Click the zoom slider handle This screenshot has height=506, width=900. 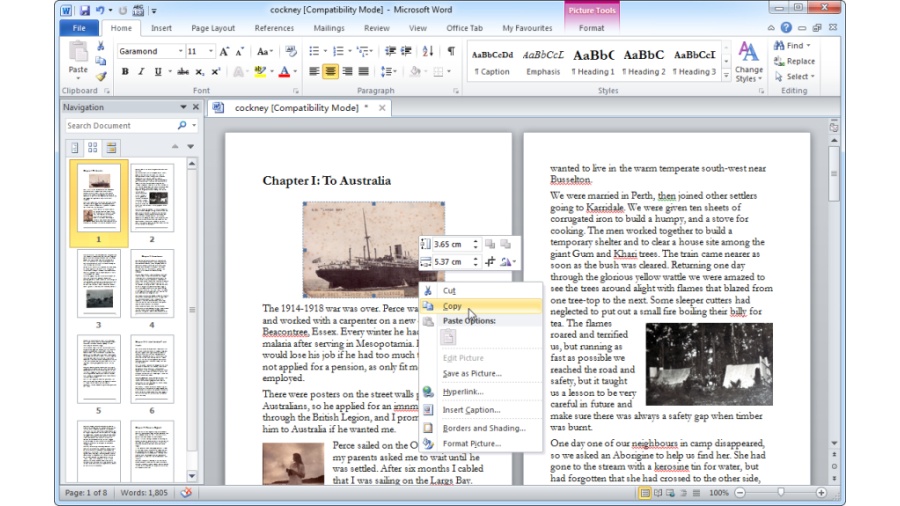pyautogui.click(x=781, y=492)
